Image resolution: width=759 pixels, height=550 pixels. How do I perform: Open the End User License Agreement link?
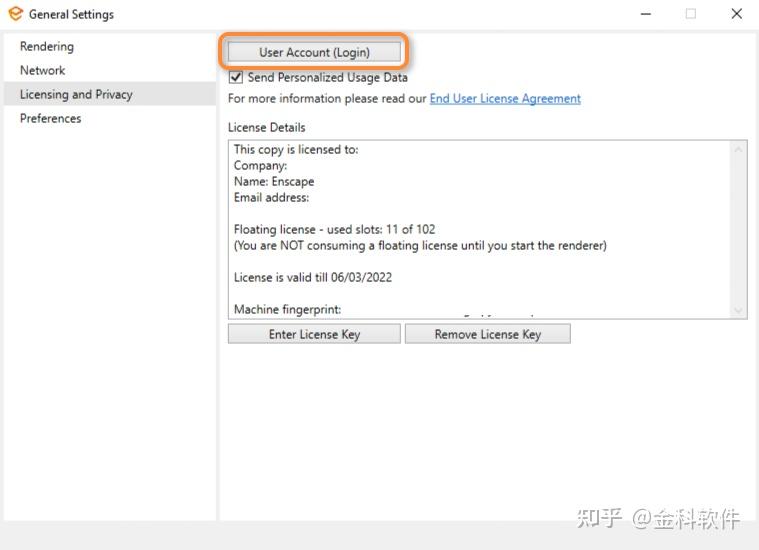[505, 98]
